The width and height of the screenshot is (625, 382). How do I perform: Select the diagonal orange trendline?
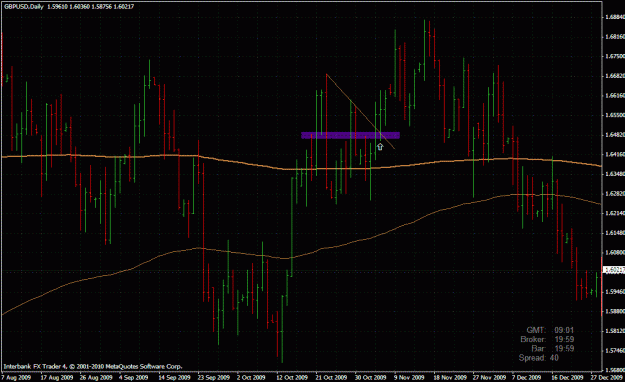pos(360,111)
